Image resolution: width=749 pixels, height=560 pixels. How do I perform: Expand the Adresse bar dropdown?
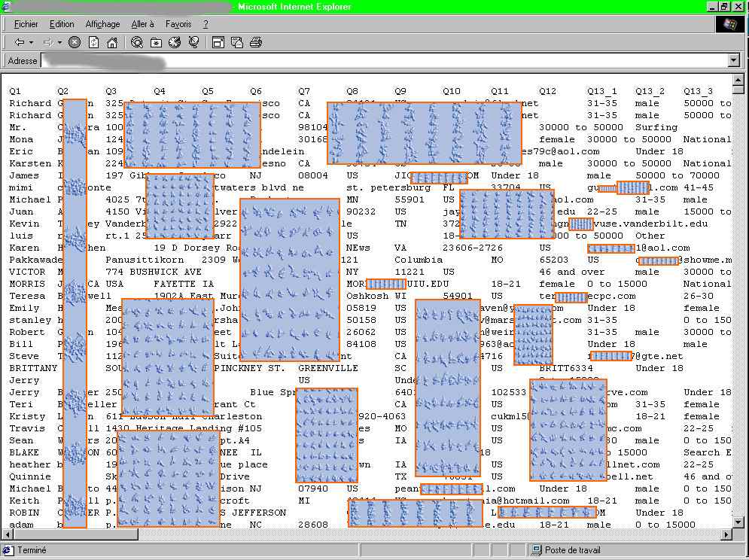point(734,61)
